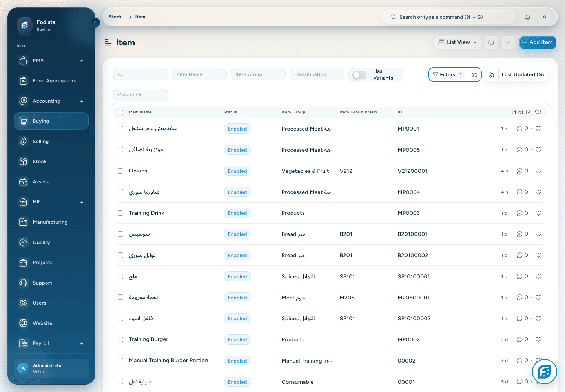Open the Last Updated On sort selector
The height and width of the screenshot is (392, 565).
(523, 74)
